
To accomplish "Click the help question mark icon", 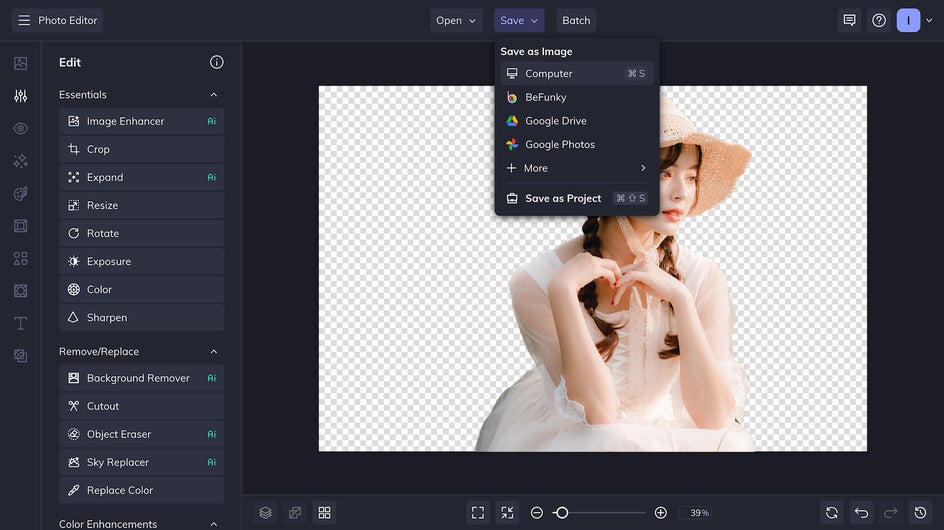I will [x=879, y=20].
